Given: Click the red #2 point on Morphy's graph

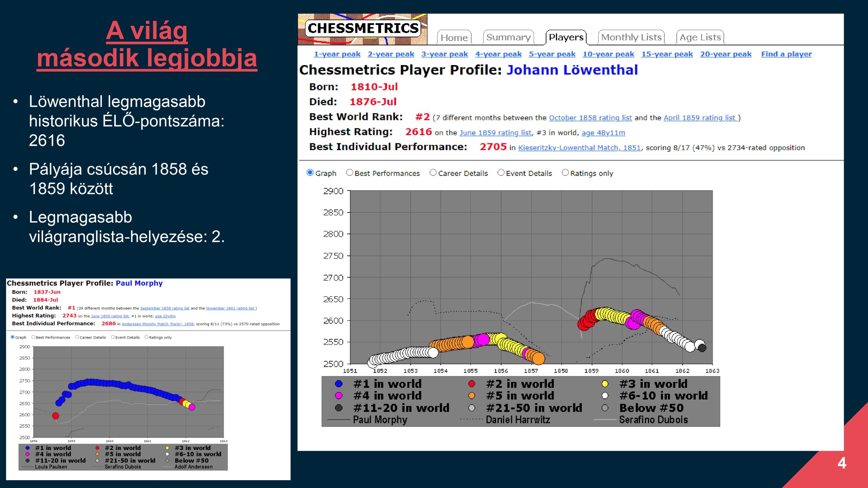Looking at the screenshot, I should (56, 416).
